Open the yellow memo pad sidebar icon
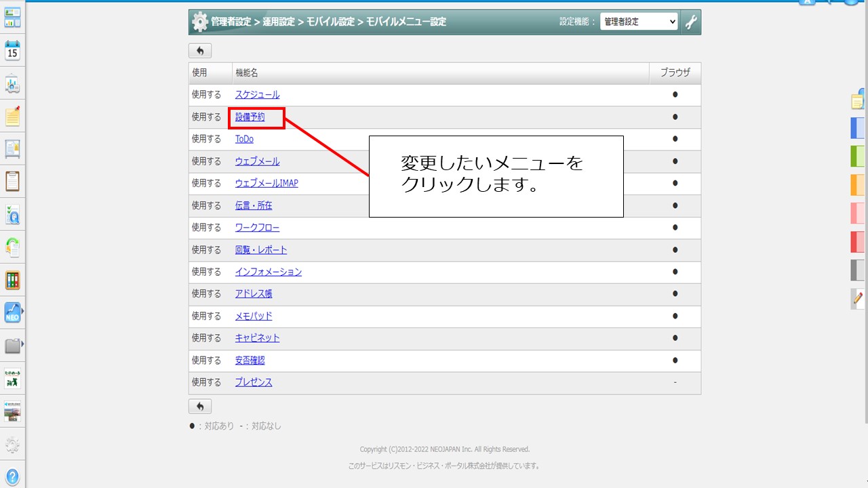This screenshot has width=868, height=488. point(12,117)
